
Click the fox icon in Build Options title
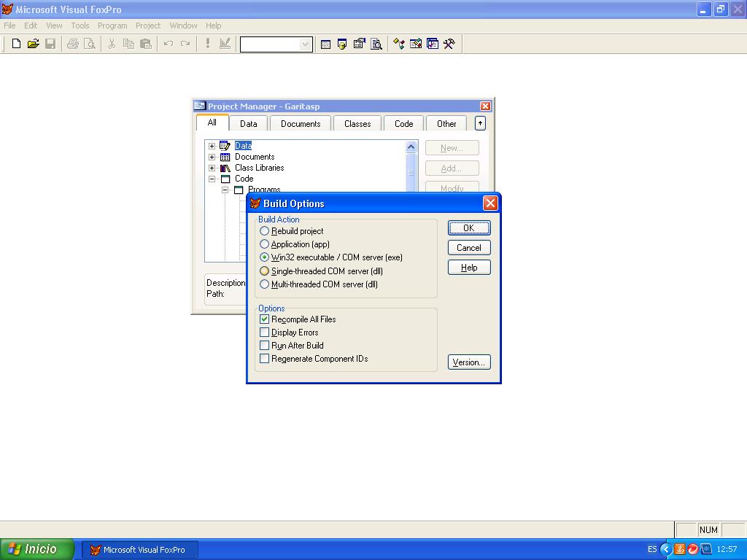click(255, 203)
